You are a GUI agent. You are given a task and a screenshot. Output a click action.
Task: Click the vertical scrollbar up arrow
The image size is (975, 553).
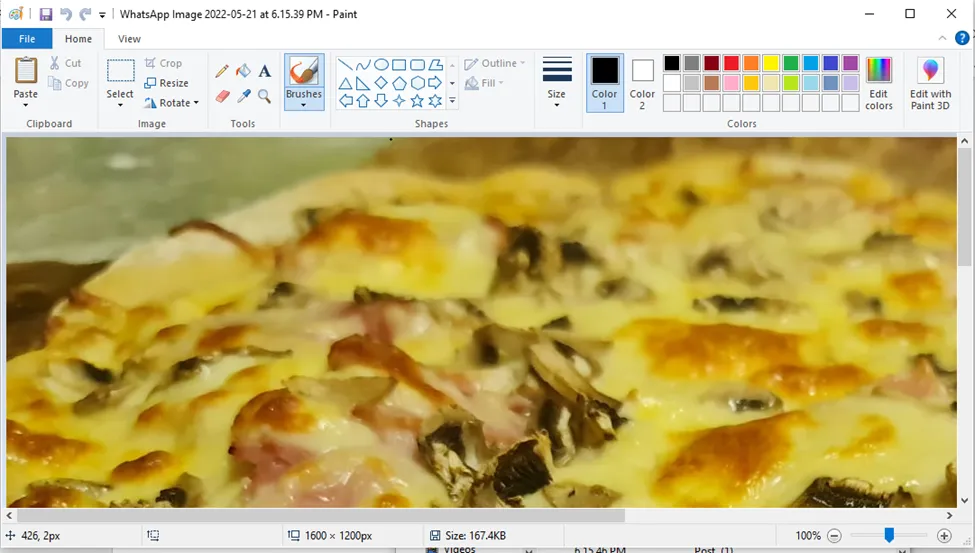pos(964,142)
